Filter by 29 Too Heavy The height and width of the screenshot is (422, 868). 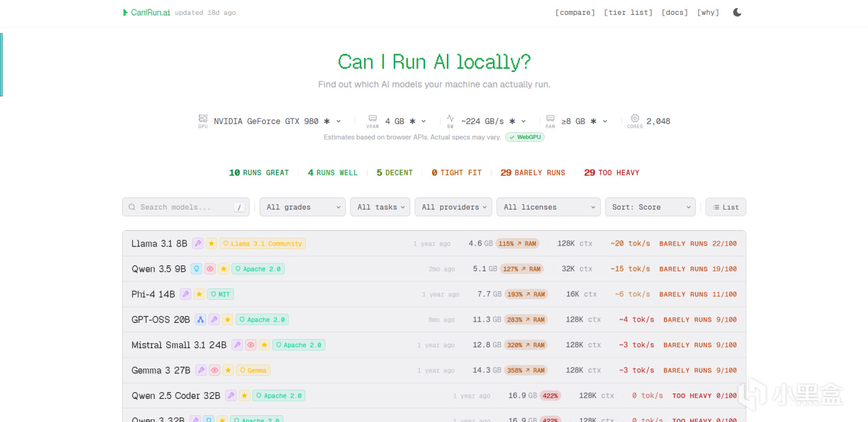[612, 172]
